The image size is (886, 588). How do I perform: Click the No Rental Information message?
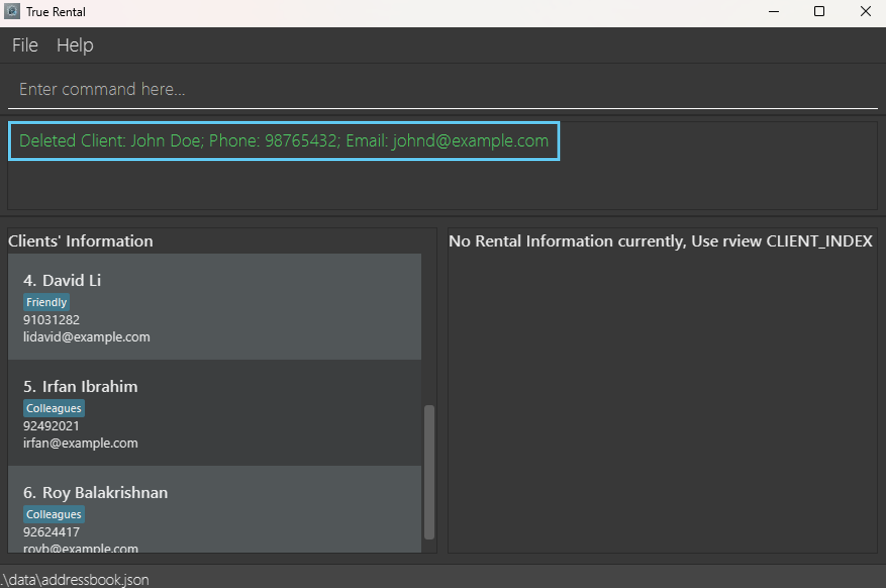pos(660,241)
